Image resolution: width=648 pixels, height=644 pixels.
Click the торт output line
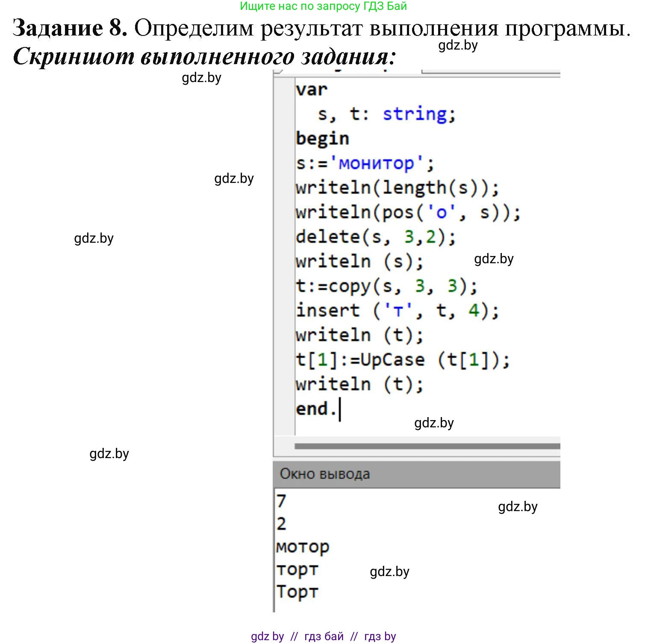[297, 569]
